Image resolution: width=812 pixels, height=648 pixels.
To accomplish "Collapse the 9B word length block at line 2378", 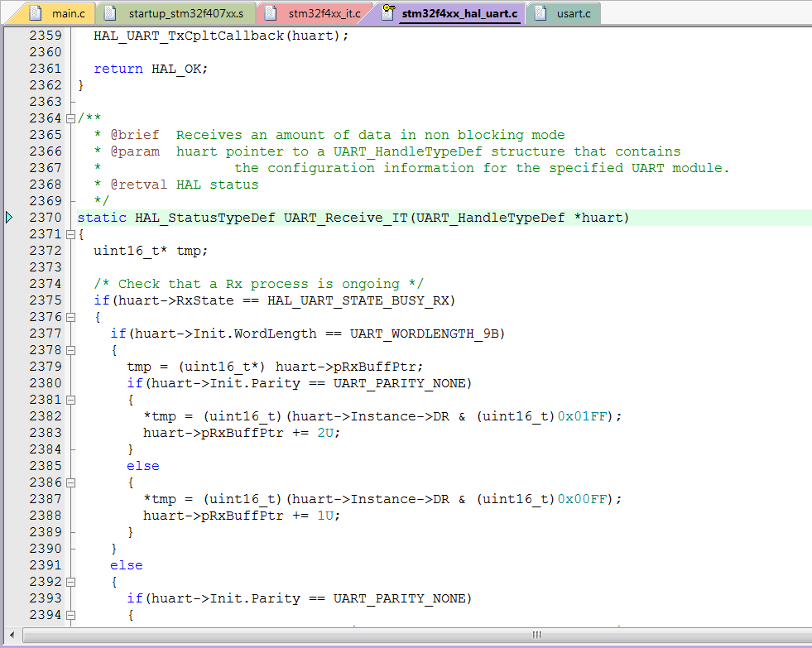I will pyautogui.click(x=71, y=350).
